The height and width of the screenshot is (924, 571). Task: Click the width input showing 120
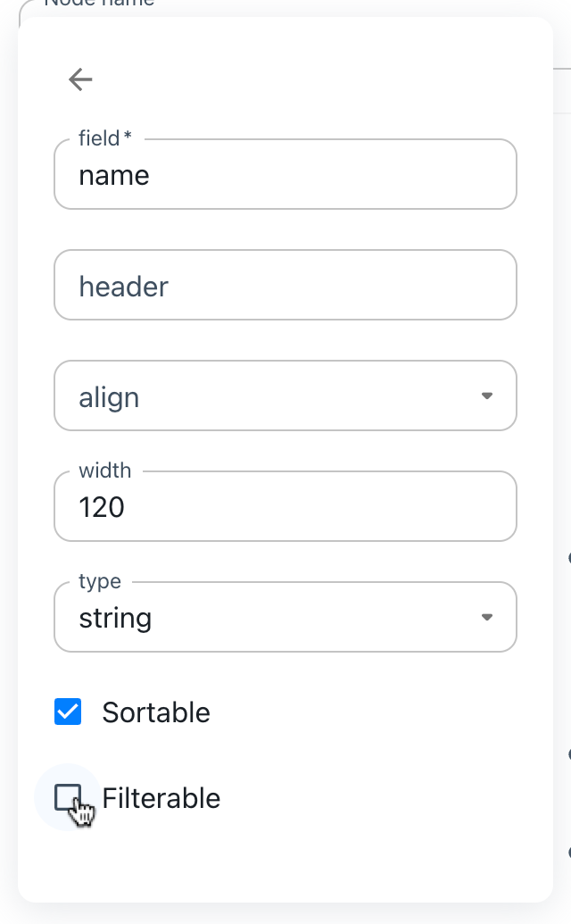pos(285,506)
